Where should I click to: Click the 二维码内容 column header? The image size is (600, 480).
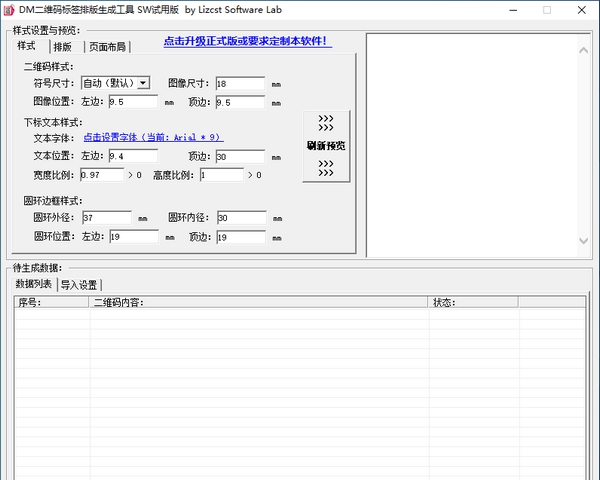click(x=258, y=302)
